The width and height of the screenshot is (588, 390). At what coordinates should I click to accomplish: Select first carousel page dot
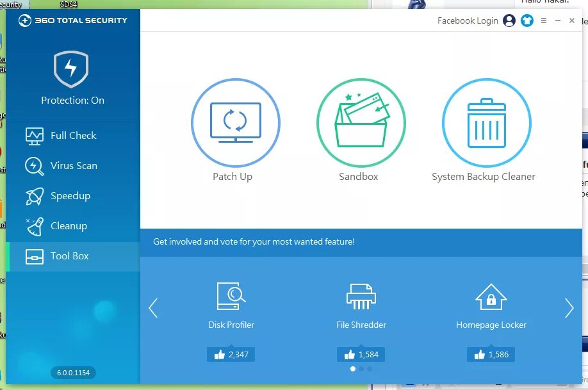coord(352,369)
